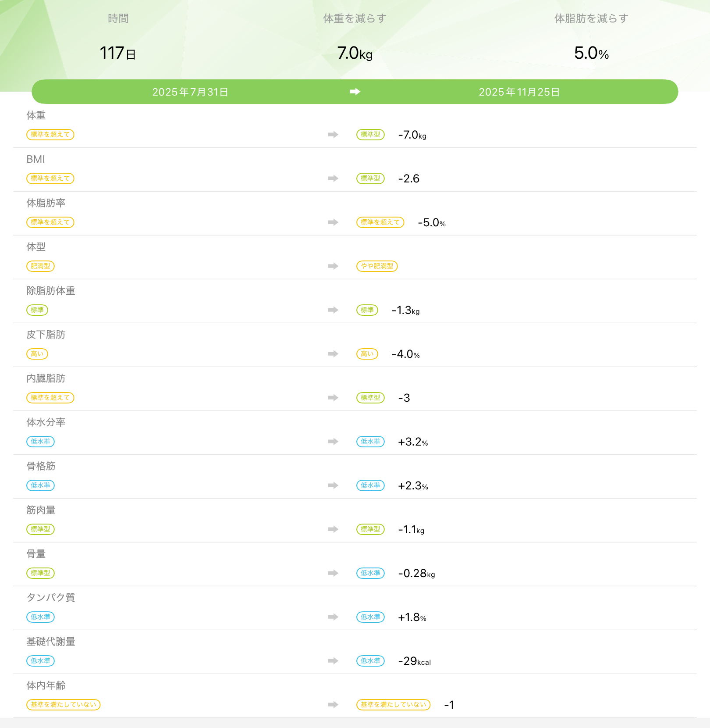Click the gray arrow in the 内臓脂肪 row
The height and width of the screenshot is (728, 710).
point(333,398)
